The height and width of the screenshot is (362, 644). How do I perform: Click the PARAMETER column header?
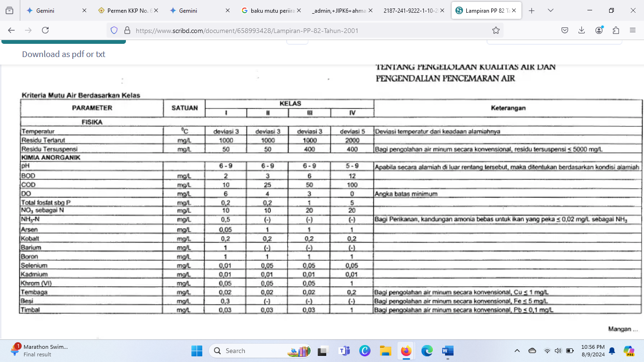(92, 108)
